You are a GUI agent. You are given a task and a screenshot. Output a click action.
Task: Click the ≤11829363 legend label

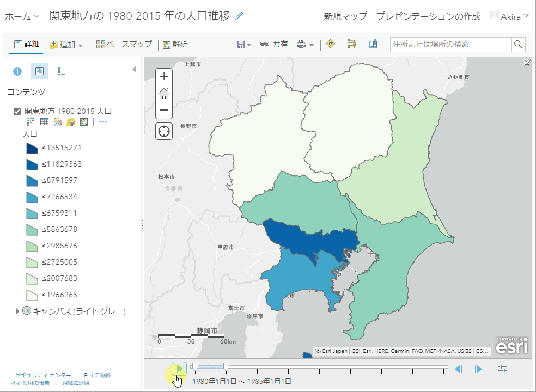click(62, 164)
